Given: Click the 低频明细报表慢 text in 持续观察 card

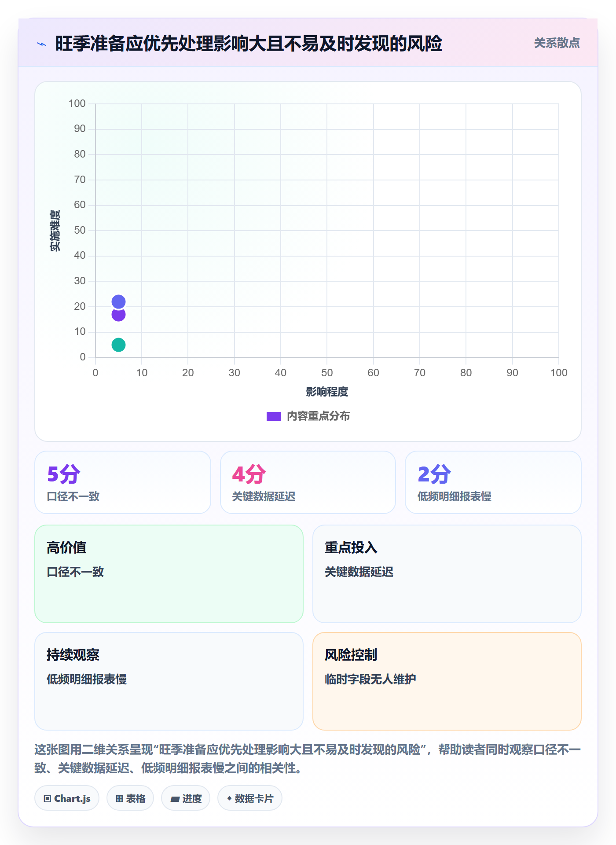Looking at the screenshot, I should [87, 679].
